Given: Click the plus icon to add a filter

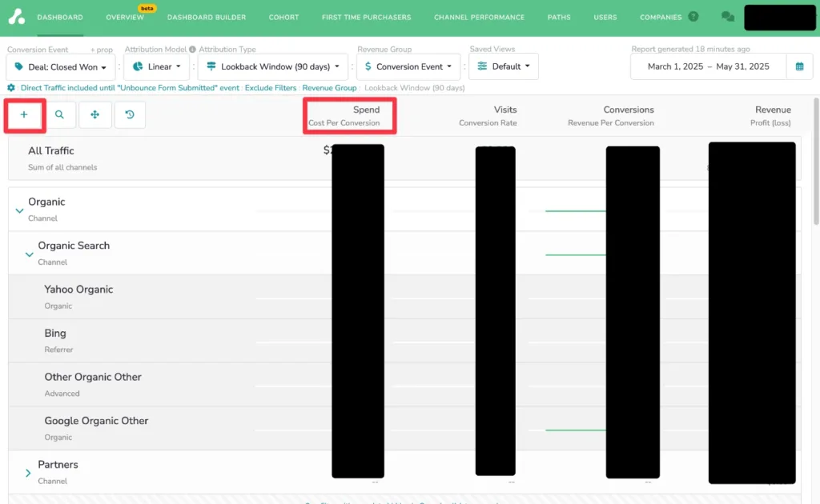Looking at the screenshot, I should [25, 115].
